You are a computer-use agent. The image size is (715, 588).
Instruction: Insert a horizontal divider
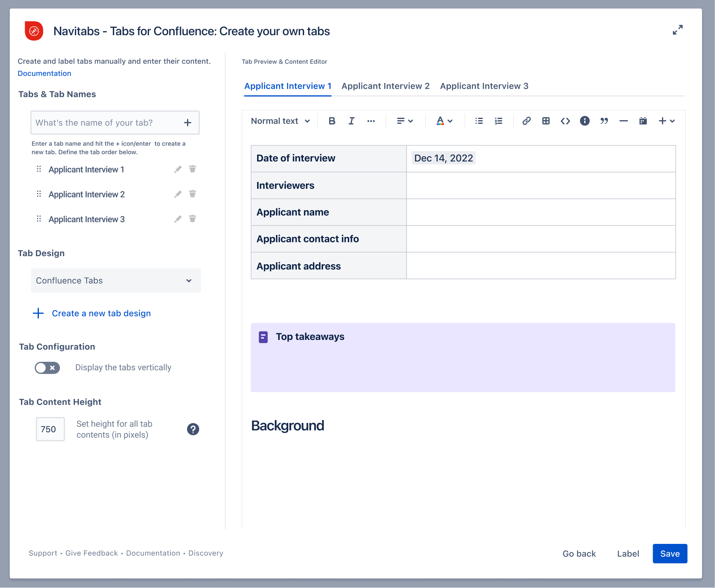click(x=623, y=121)
